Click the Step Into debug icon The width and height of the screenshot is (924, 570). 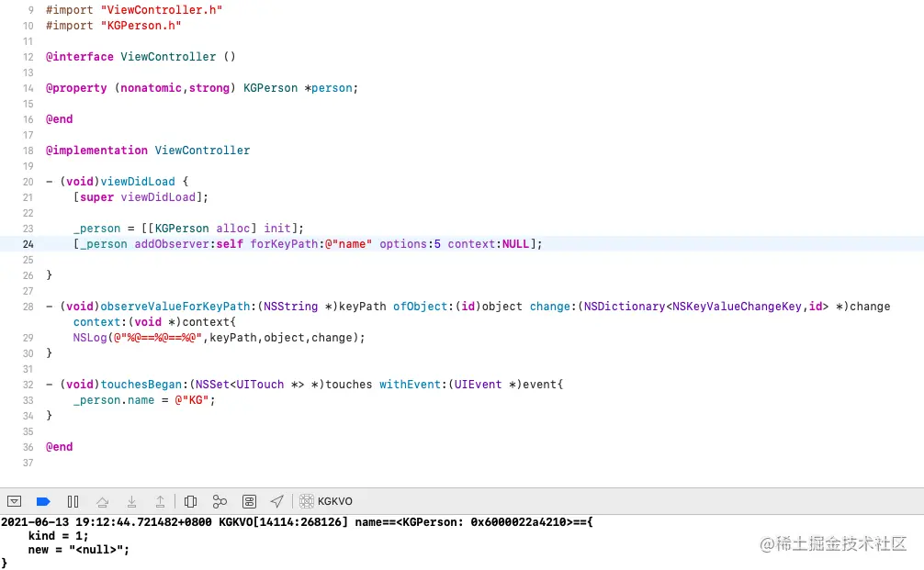coord(131,502)
